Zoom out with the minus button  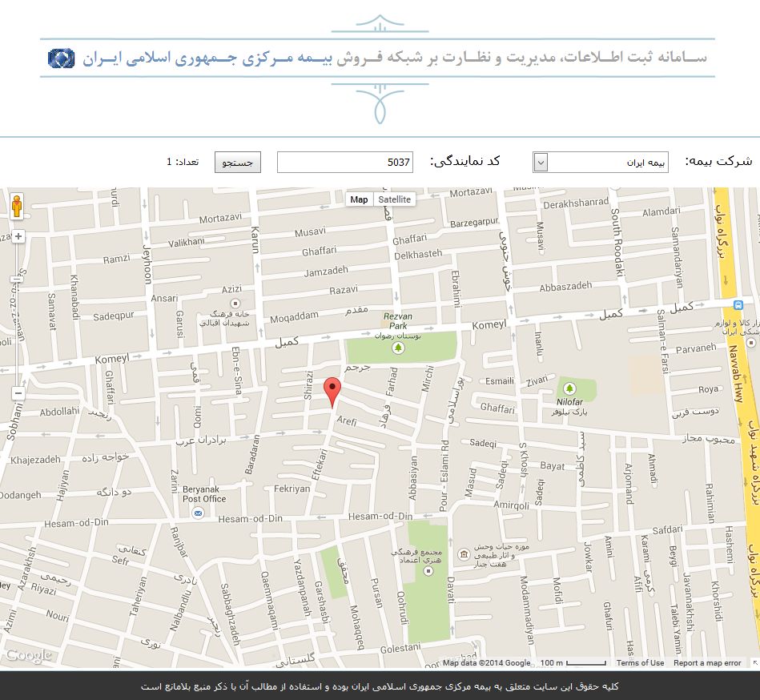tap(18, 393)
